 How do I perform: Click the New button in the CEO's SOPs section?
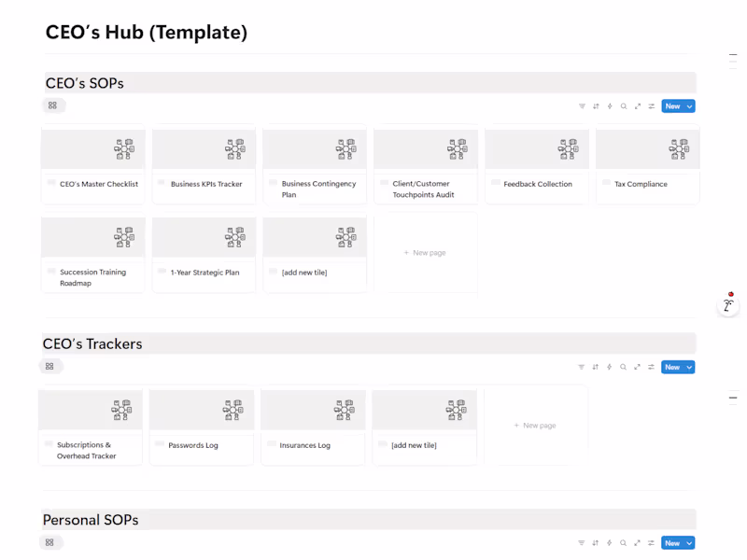(672, 105)
